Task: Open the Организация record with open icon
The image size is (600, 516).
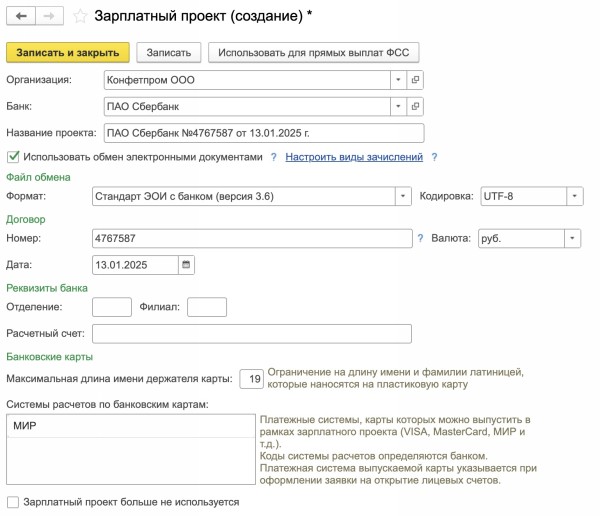Action: coord(416,79)
